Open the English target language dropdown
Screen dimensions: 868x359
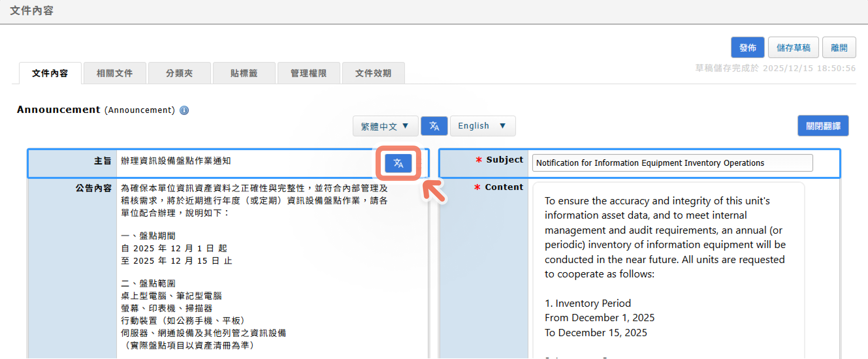482,126
